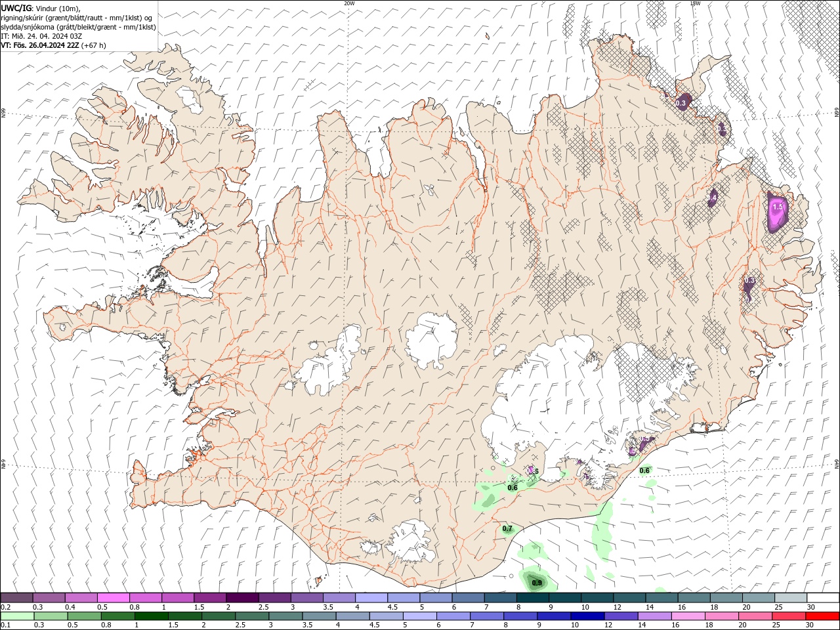Click the 'slydda/snjókoma (grátt/bleikt/grænt - mm/1klst)' line

click(78, 27)
